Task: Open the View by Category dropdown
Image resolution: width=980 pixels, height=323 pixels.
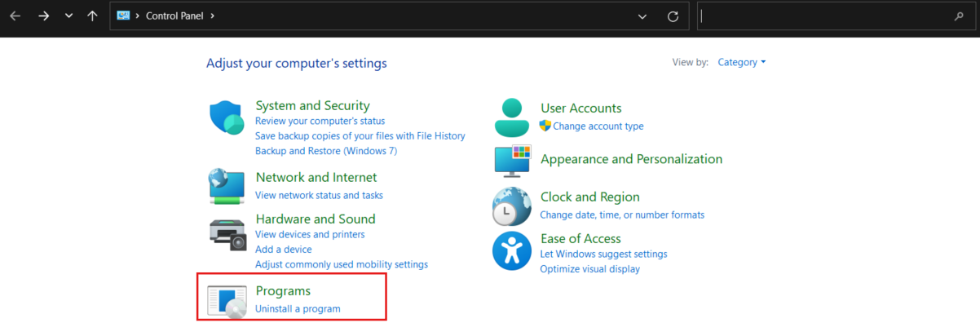Action: tap(742, 62)
